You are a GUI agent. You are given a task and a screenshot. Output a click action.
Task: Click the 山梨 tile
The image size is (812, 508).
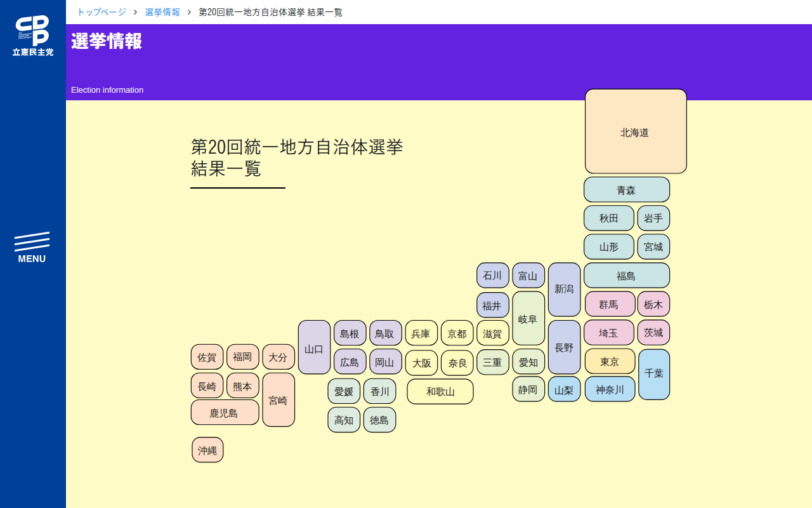click(x=564, y=389)
